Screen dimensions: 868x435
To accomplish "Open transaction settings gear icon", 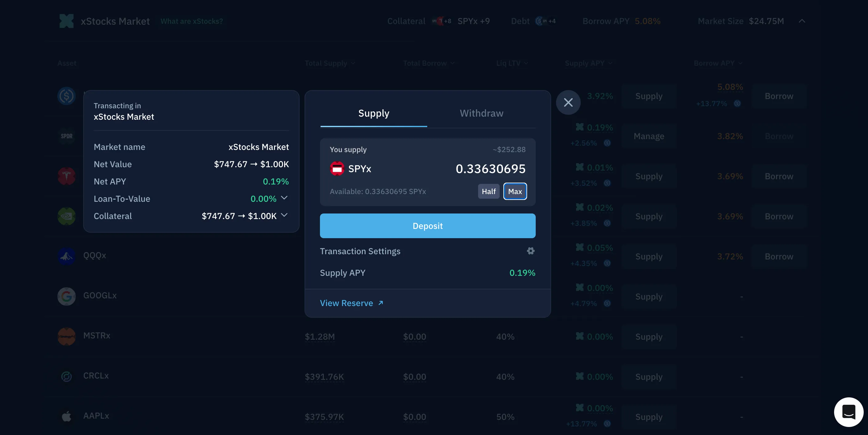I will 531,251.
